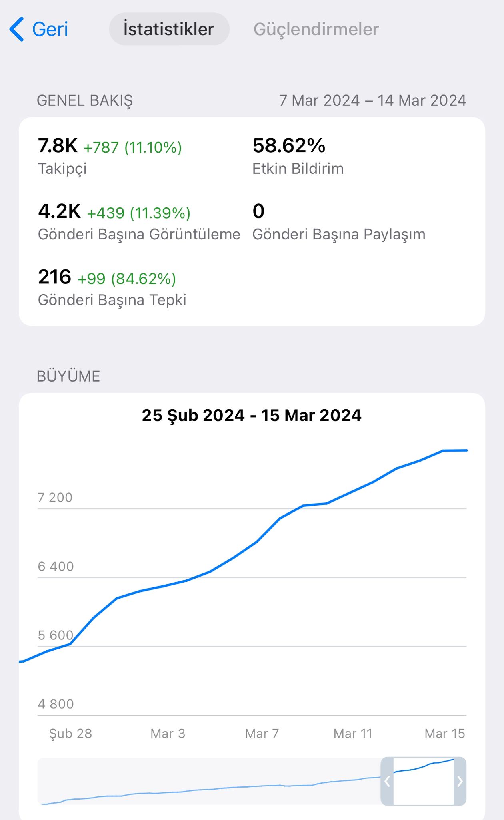Click the right range handle of mini chart
This screenshot has height=820, width=504.
[x=460, y=781]
